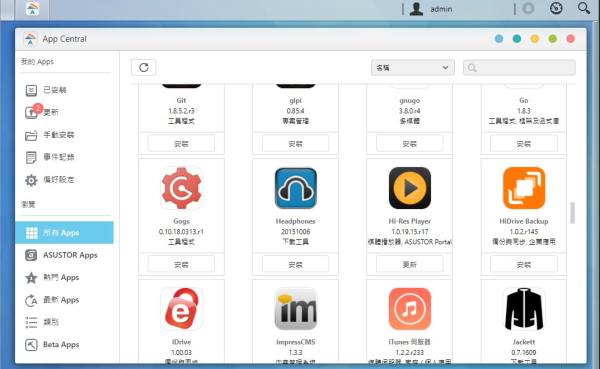This screenshot has height=369, width=600.
Task: Install the Git app
Action: (181, 144)
